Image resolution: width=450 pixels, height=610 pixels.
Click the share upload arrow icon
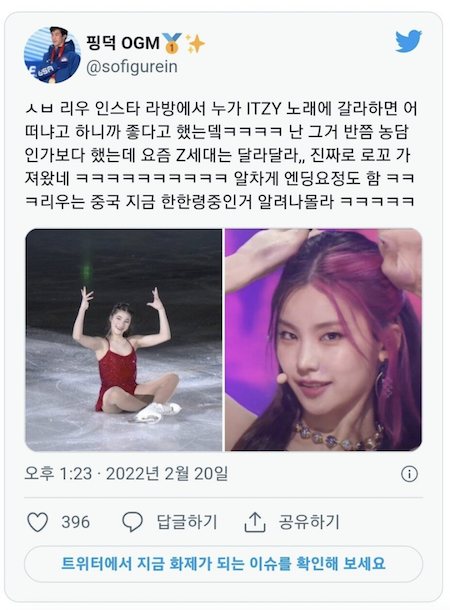(254, 522)
